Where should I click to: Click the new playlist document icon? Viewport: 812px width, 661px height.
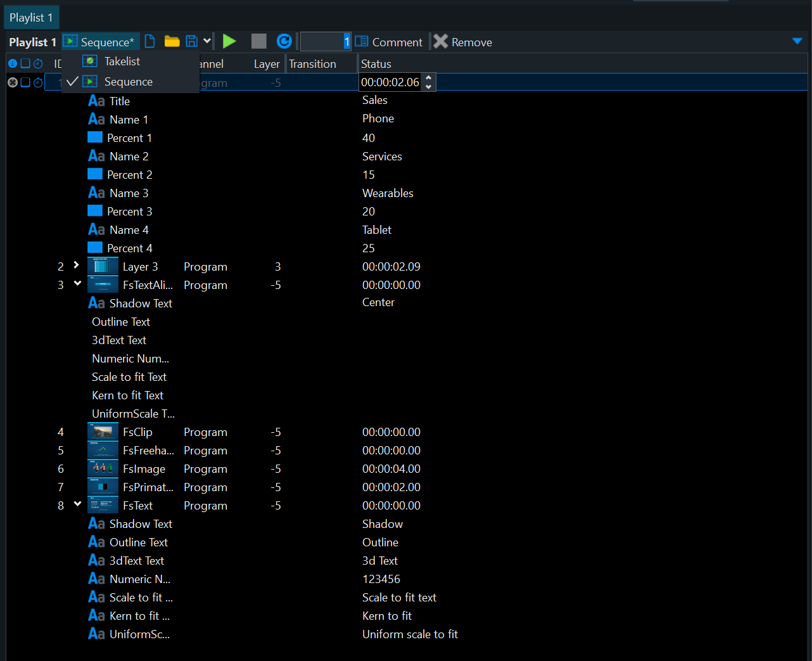coord(150,42)
